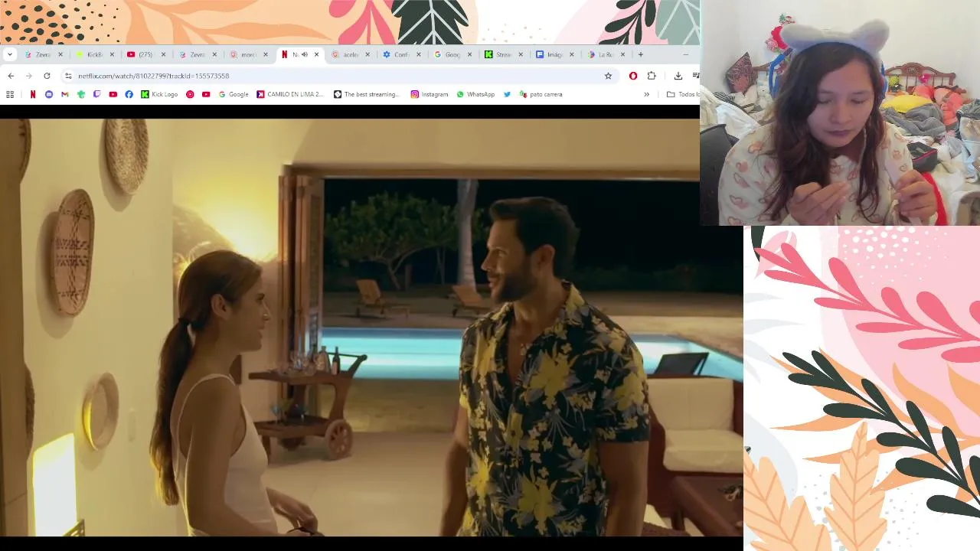Open the blue chat bubble bookmark
980x551 pixels.
[x=49, y=94]
